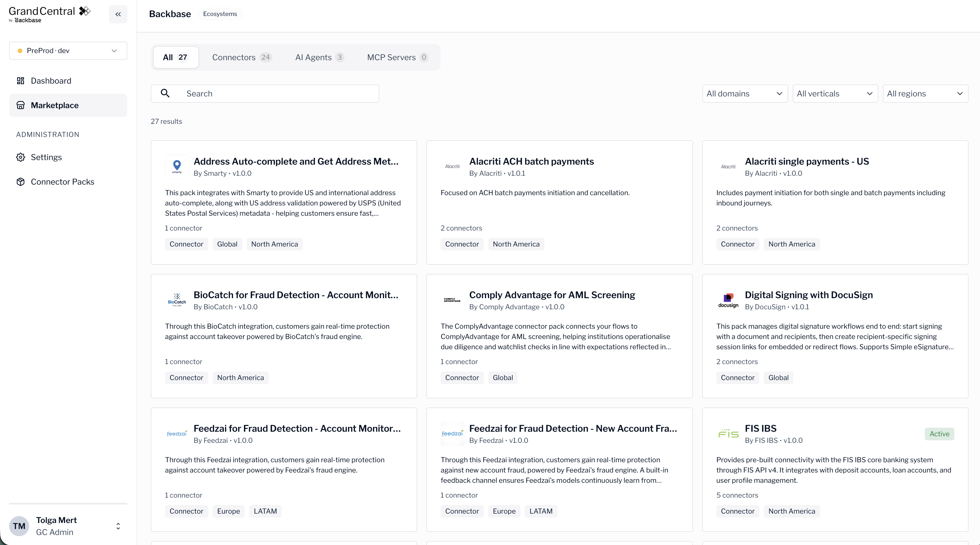
Task: Collapse the sidebar with double-chevron icon
Action: [118, 14]
